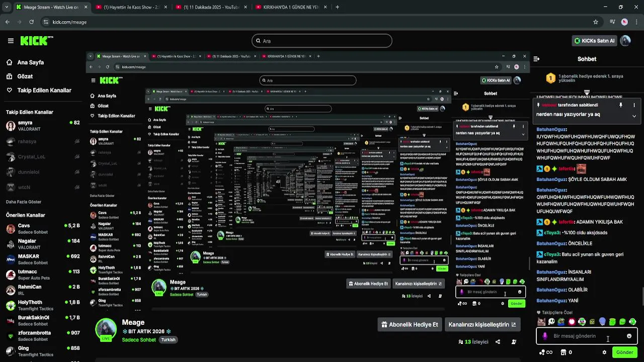Open the wtcN offline channel

(x=43, y=187)
